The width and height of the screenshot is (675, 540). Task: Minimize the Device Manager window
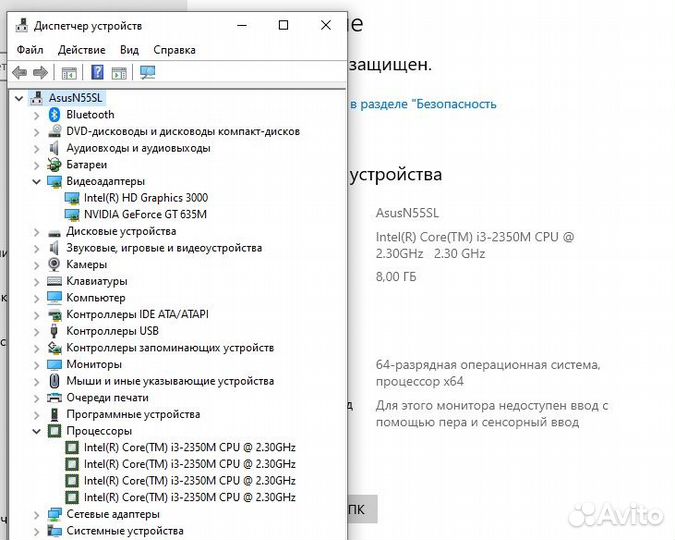[242, 25]
